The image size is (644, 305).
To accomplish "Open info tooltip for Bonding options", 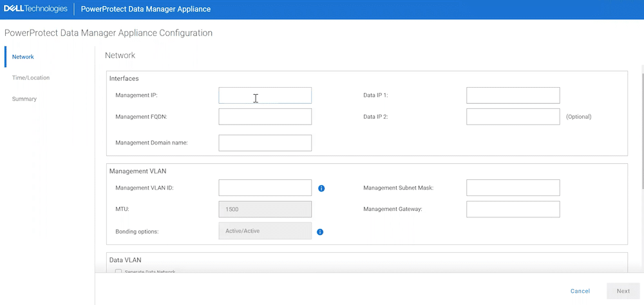I will (320, 232).
